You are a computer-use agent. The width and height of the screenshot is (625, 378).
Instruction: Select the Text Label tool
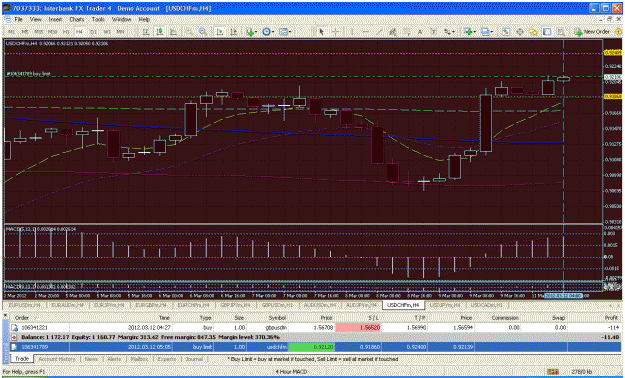[434, 32]
